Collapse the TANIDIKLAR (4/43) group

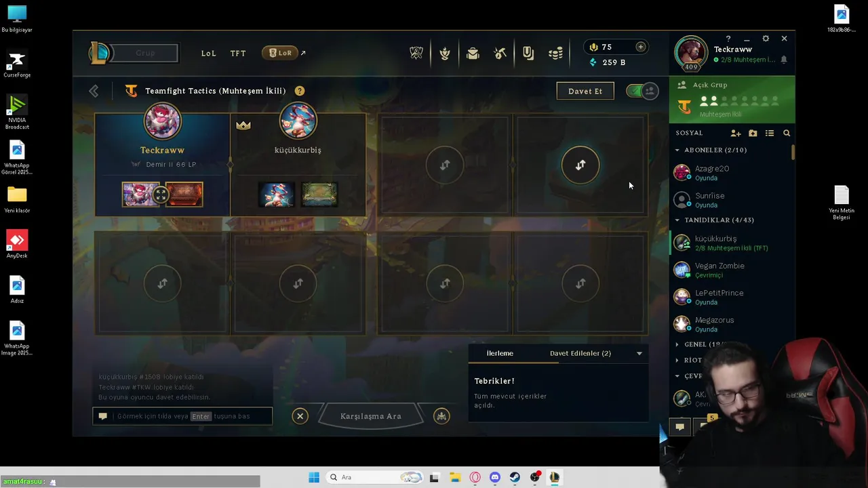coord(677,220)
